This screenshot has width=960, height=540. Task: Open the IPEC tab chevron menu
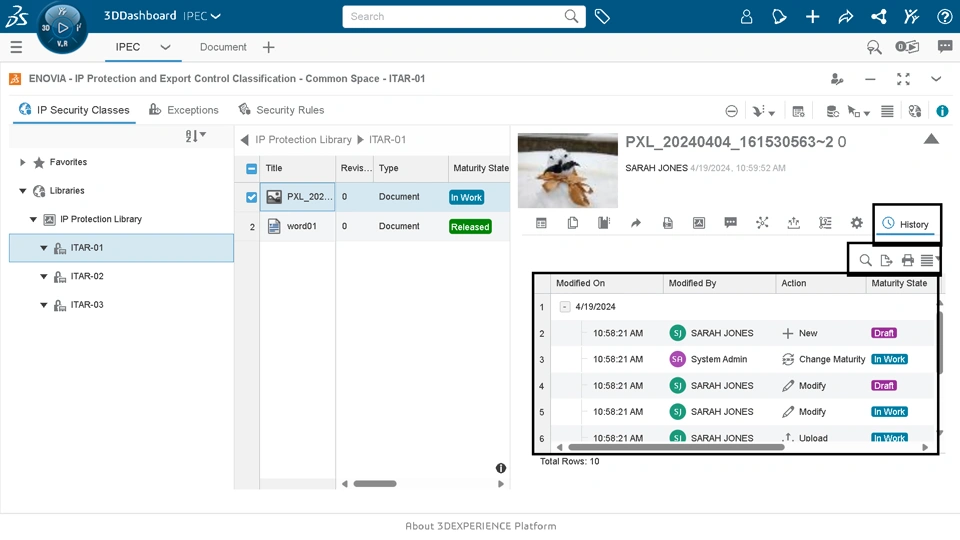(x=165, y=47)
